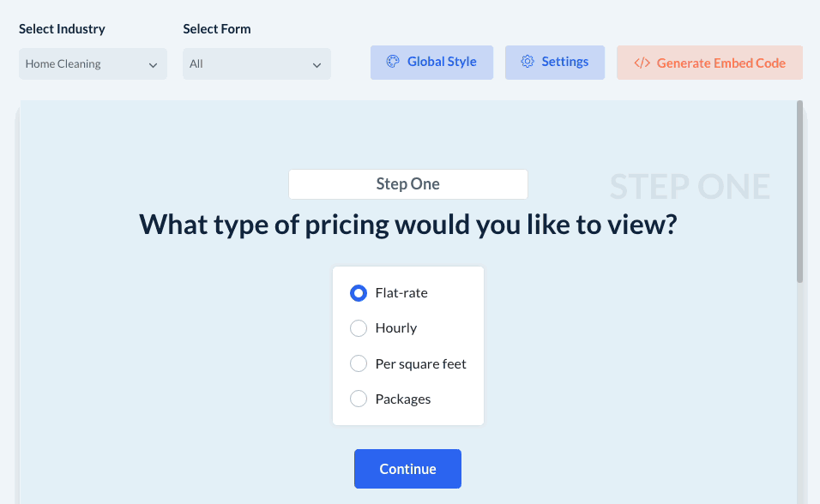
Task: Click the Home Cleaning dropdown chevron
Action: (154, 65)
